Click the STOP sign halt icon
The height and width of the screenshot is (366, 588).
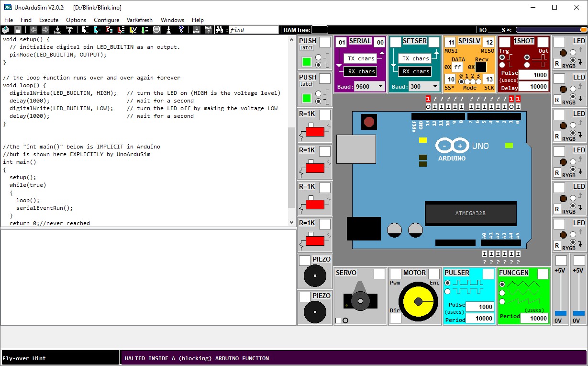click(157, 30)
